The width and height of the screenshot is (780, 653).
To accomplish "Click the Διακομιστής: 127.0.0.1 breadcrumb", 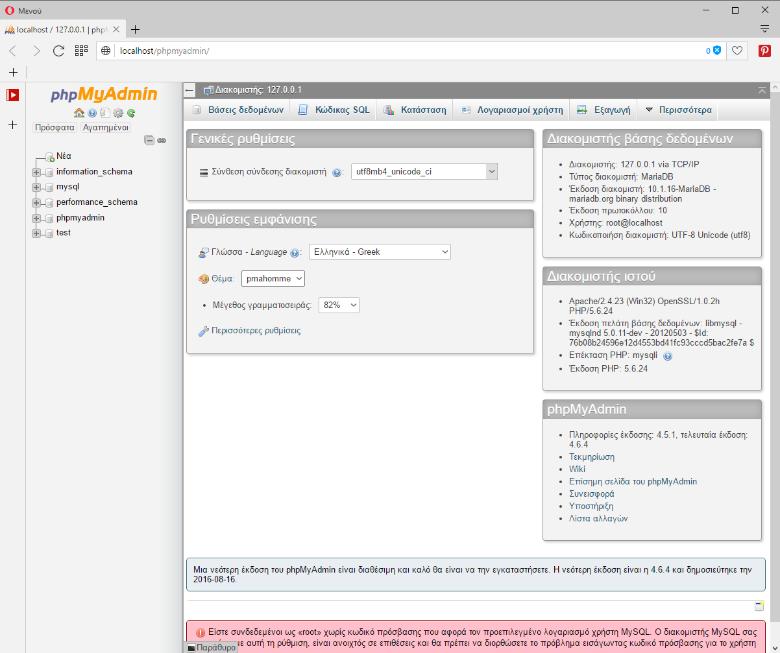I will pyautogui.click(x=258, y=90).
